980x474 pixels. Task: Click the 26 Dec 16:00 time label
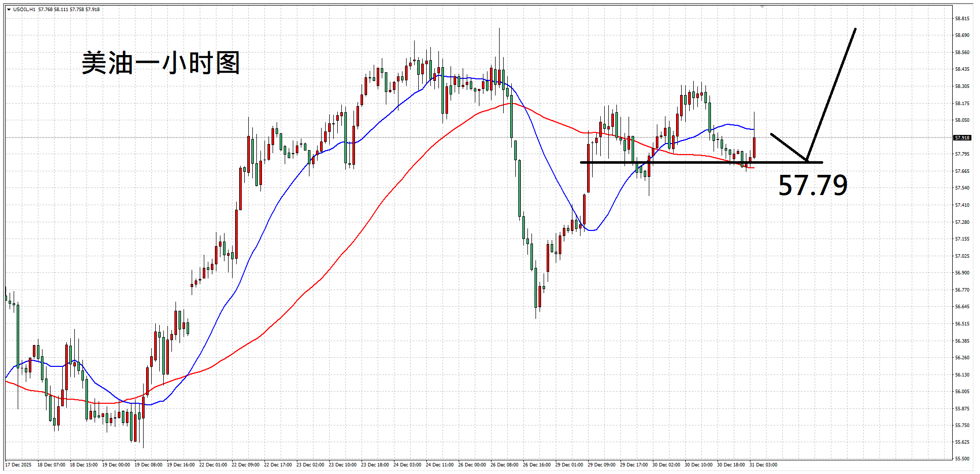pyautogui.click(x=537, y=465)
